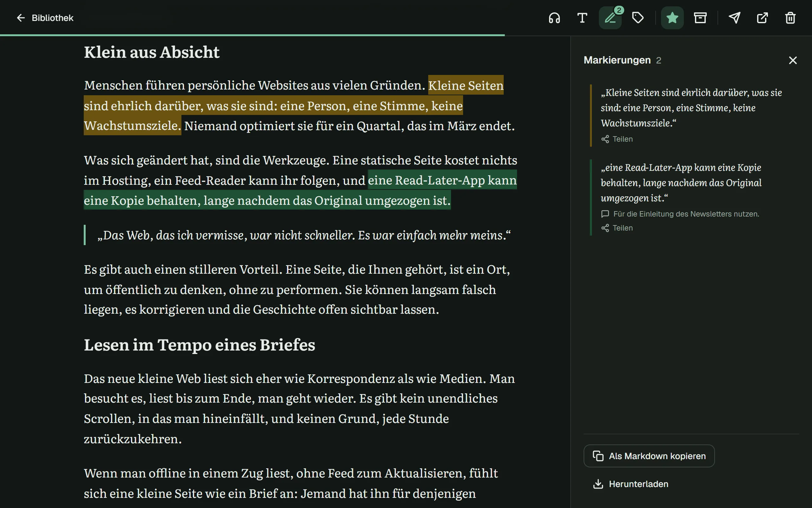This screenshot has height=508, width=812.
Task: Open the tags editor icon
Action: coord(638,18)
